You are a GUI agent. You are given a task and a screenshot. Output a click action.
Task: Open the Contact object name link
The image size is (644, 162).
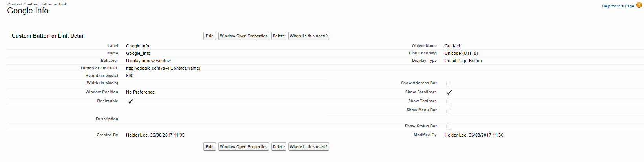coord(452,46)
